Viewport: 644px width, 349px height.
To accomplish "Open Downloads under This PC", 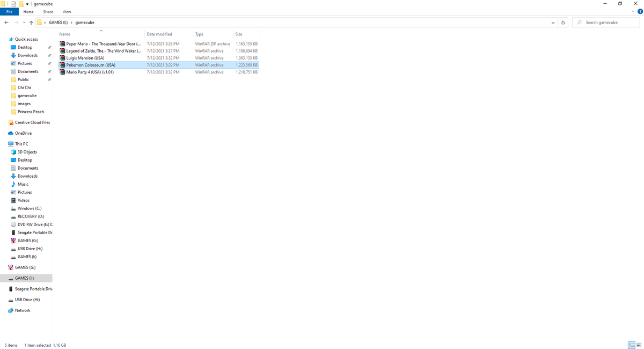I will click(27, 176).
